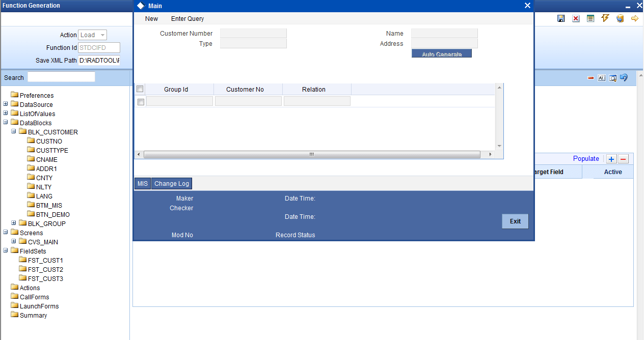644x340 pixels.
Task: Collapse the Screens tree node
Action: pos(6,233)
